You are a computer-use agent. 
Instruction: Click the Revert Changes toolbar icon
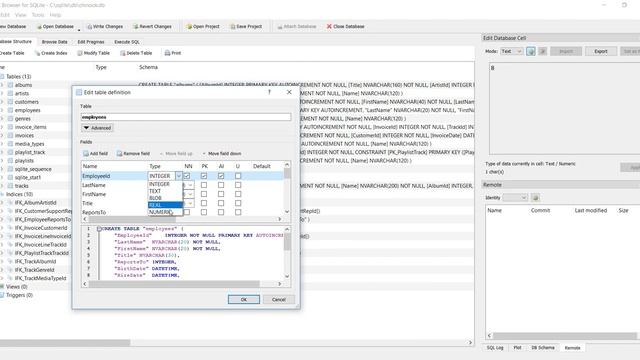[136, 27]
